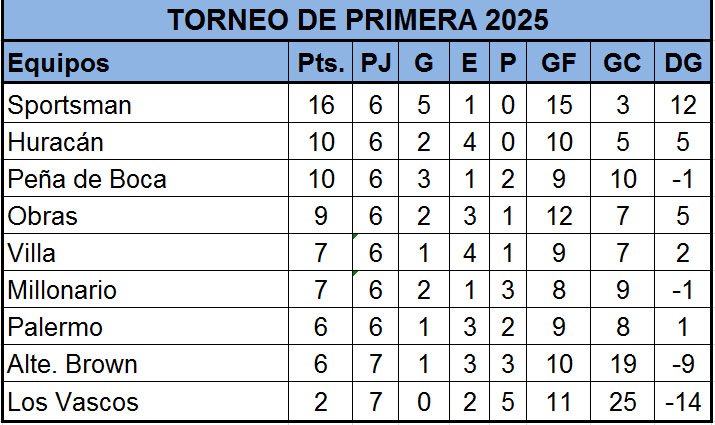The image size is (715, 425).
Task: Click the Sportsman team name cell
Action: [146, 104]
